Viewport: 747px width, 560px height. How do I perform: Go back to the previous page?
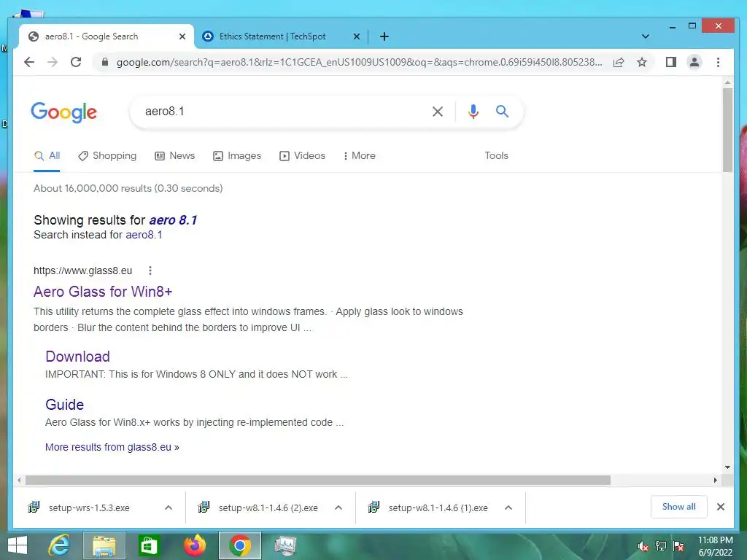pos(29,62)
